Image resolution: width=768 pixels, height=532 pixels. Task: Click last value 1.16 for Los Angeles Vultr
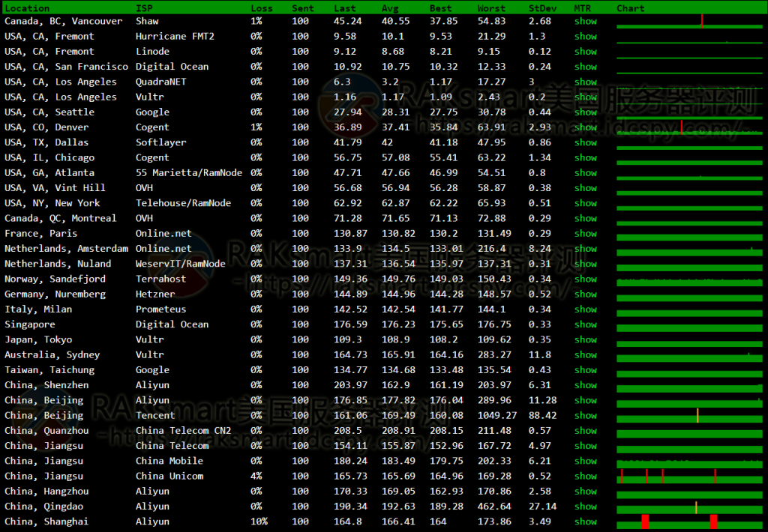(x=345, y=97)
